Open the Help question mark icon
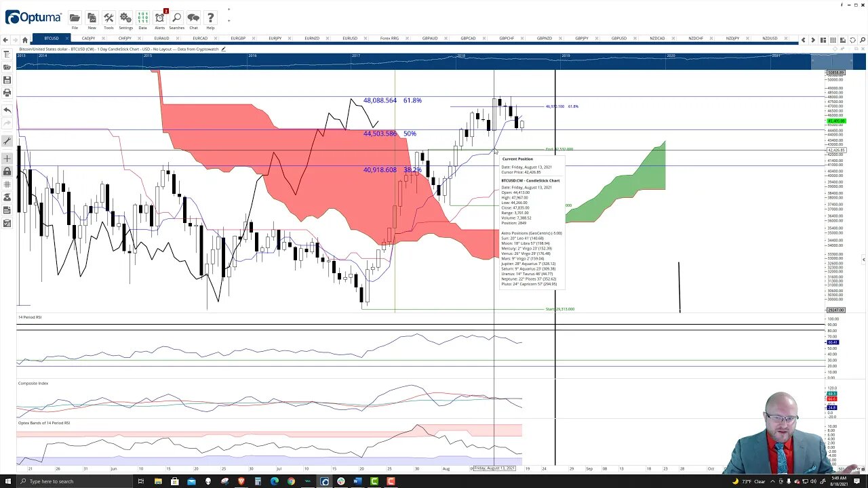 click(210, 18)
